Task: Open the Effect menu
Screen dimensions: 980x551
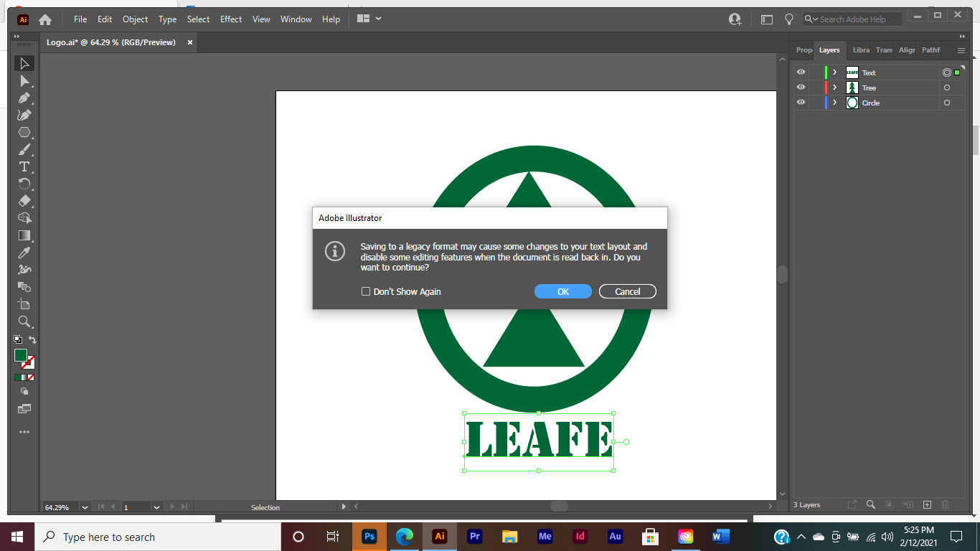Action: pos(230,19)
